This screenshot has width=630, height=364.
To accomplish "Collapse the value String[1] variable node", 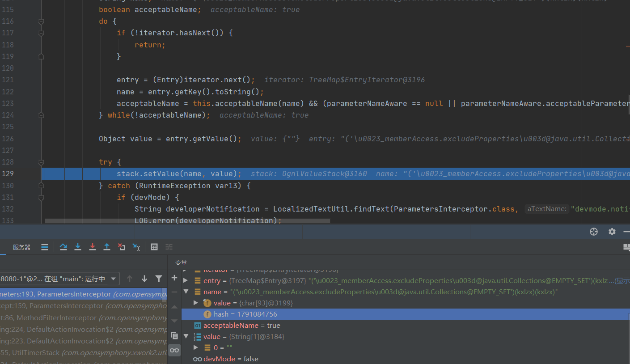I will (186, 337).
